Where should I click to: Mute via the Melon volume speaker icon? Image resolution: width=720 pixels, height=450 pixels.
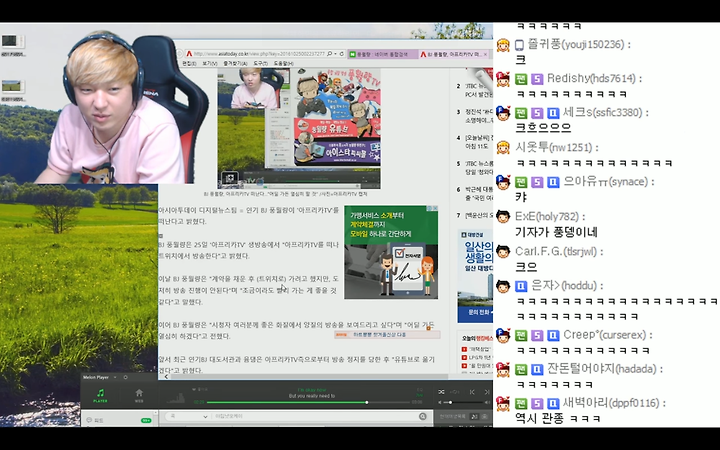(x=441, y=403)
